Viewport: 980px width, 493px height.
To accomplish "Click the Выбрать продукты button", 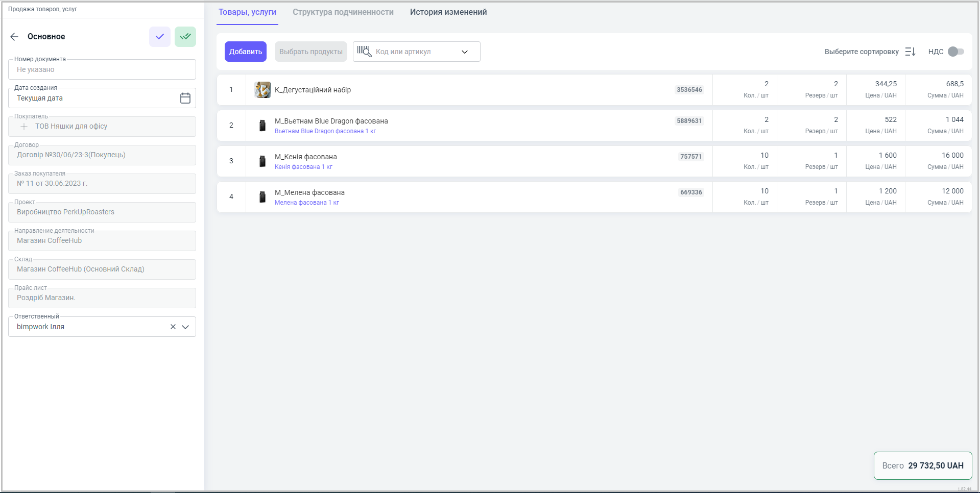I will tap(310, 52).
